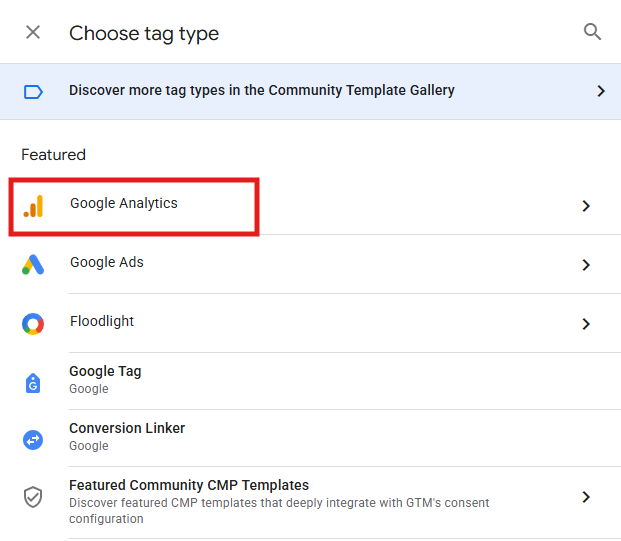Click the Google subtitle under Conversion Linker
Screen dimensions: 621x541
[x=89, y=446]
